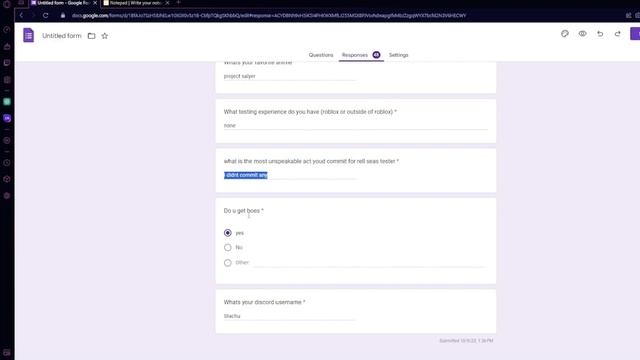640x360 pixels.
Task: Close the Notepad browser tab
Action: (x=167, y=3)
